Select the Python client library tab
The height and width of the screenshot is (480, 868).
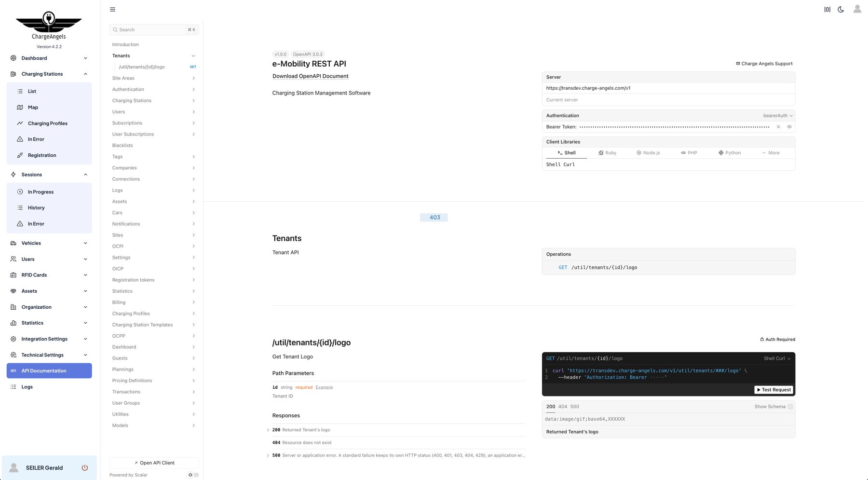point(730,153)
